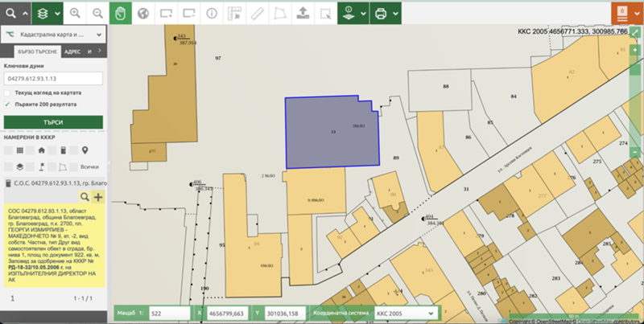Image resolution: width=644 pixels, height=324 pixels.
Task: Expand the 'Кадастрална карта и' dropdown
Action: click(54, 35)
